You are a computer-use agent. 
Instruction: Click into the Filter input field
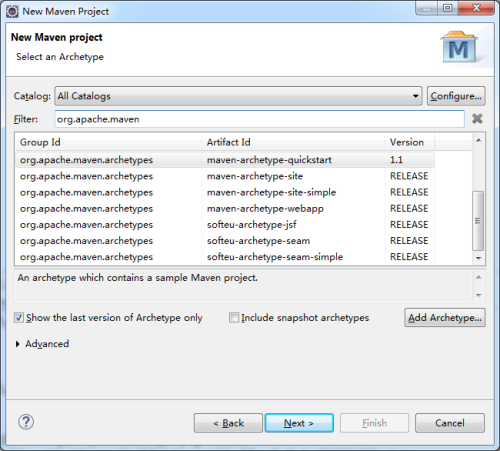pos(259,119)
